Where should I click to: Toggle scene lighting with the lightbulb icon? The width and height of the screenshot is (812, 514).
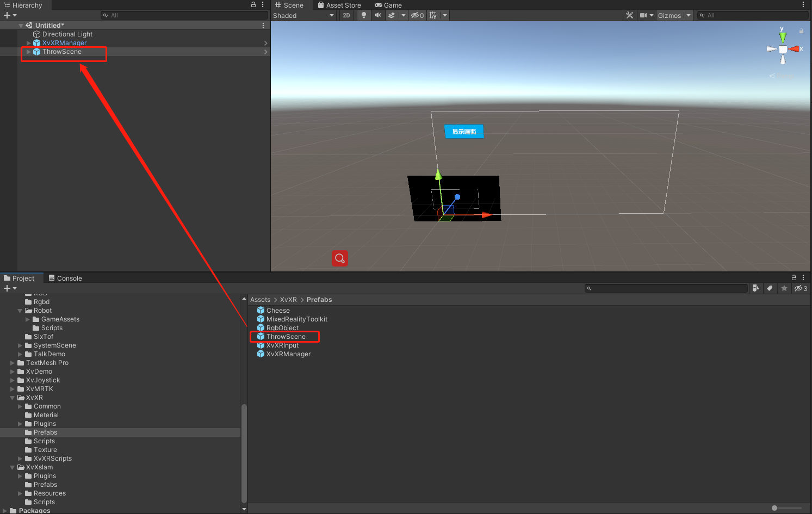tap(364, 15)
